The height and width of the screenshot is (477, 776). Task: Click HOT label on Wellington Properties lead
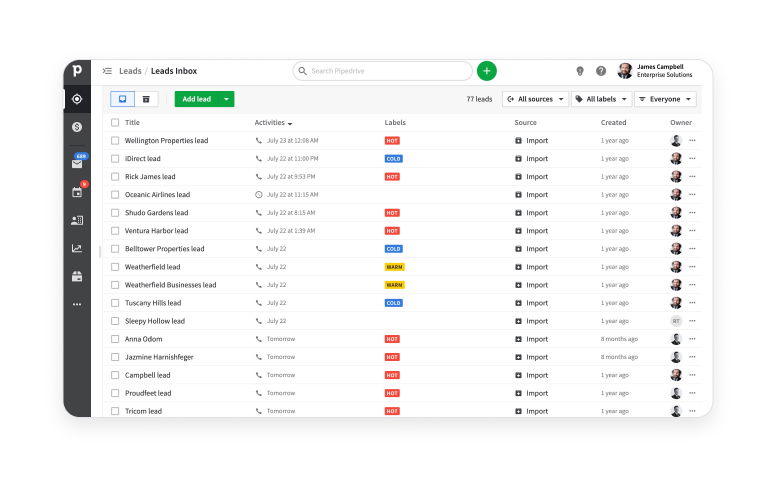(392, 141)
